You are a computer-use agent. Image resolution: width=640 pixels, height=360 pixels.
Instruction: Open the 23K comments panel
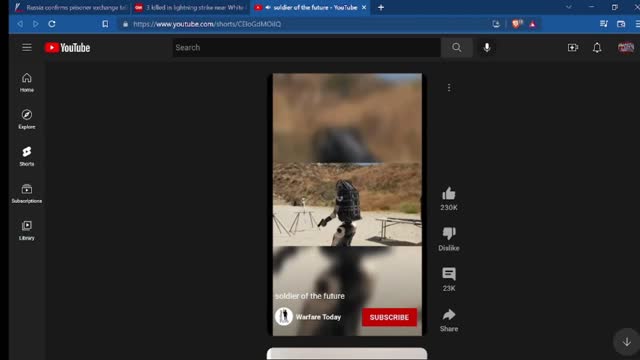coord(449,274)
